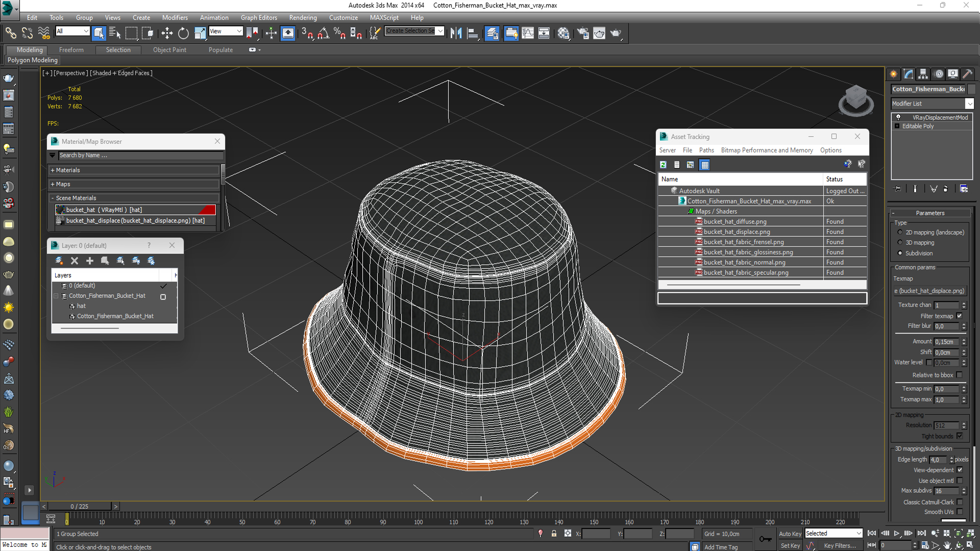Click the Align tool in main toolbar
Viewport: 980px width, 551px height.
473,33
